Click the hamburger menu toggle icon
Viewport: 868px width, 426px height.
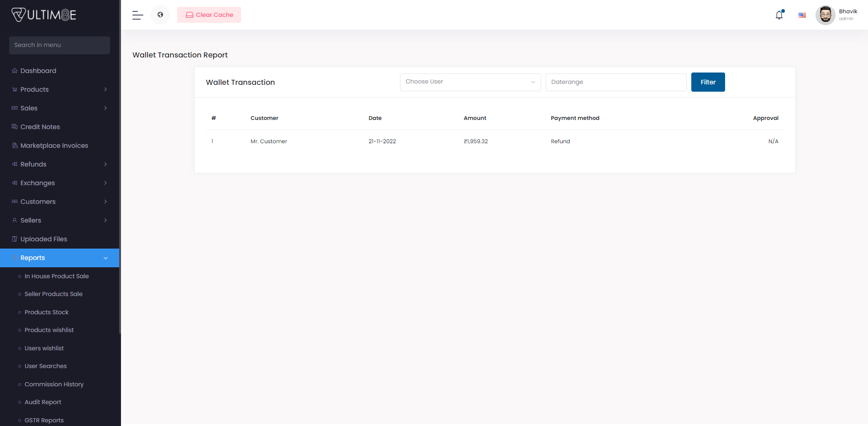click(x=137, y=15)
